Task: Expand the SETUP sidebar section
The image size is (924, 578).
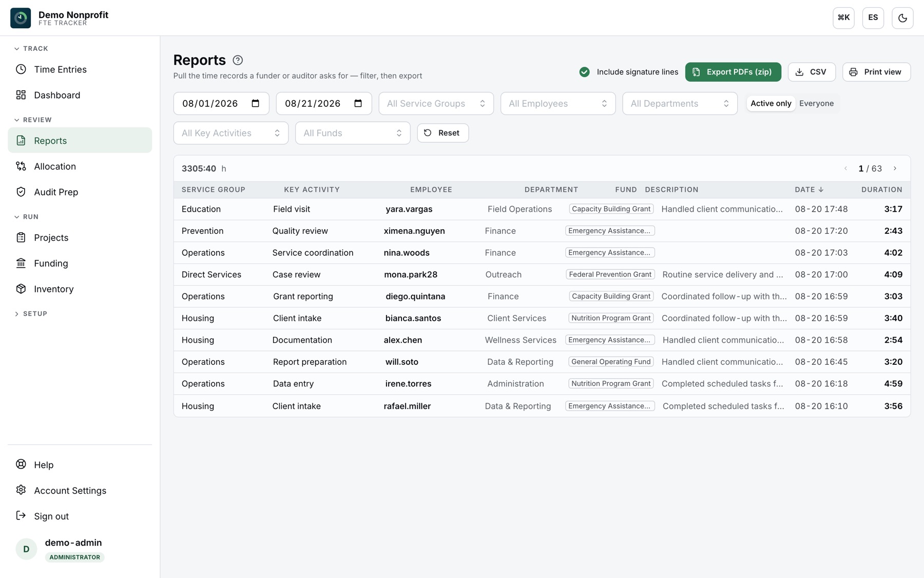Action: [31, 313]
